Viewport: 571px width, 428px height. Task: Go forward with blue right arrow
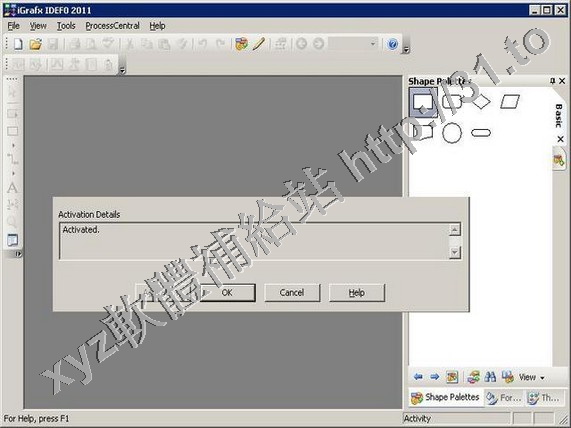(x=434, y=377)
